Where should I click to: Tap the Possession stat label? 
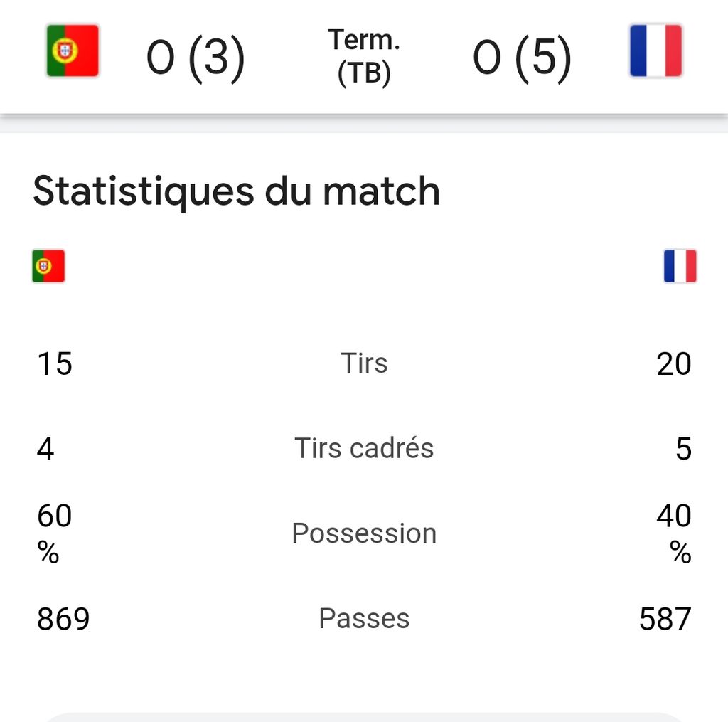tap(364, 533)
